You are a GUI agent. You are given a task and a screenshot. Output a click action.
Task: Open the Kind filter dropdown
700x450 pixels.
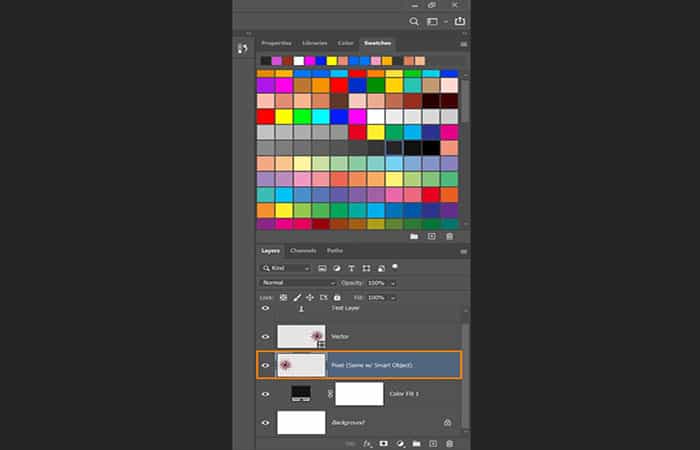click(x=285, y=268)
